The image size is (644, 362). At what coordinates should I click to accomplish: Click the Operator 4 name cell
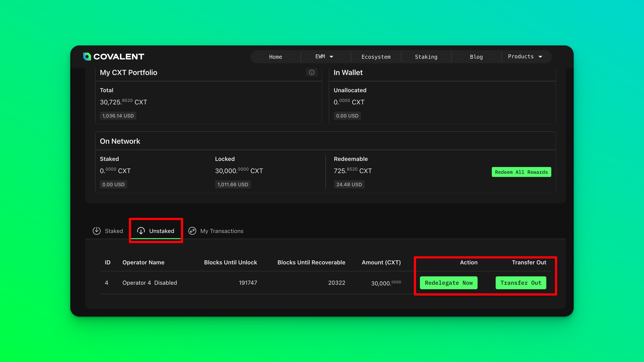pos(137,282)
